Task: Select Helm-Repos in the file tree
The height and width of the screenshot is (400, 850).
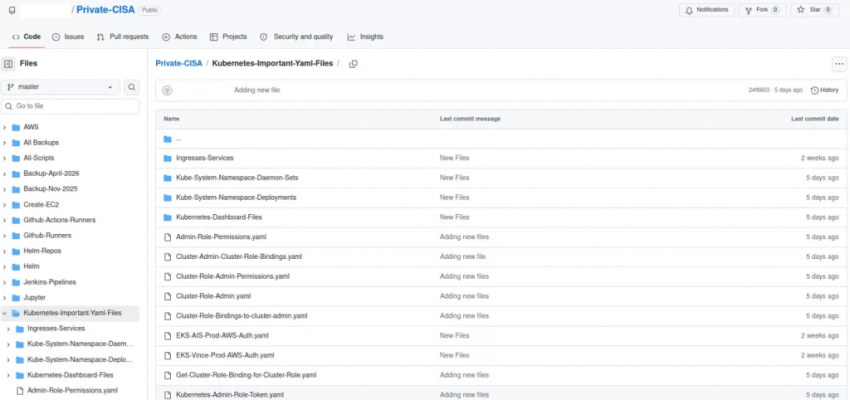Action: pyautogui.click(x=42, y=251)
